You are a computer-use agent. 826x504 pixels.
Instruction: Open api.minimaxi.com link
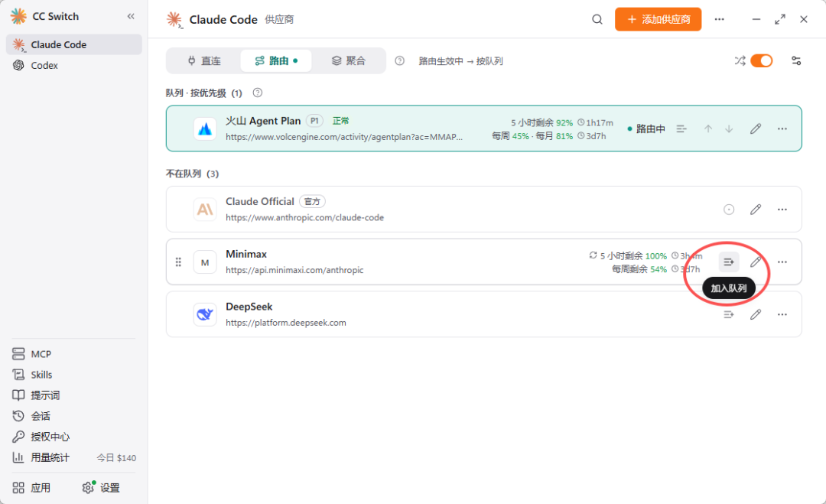pos(294,270)
